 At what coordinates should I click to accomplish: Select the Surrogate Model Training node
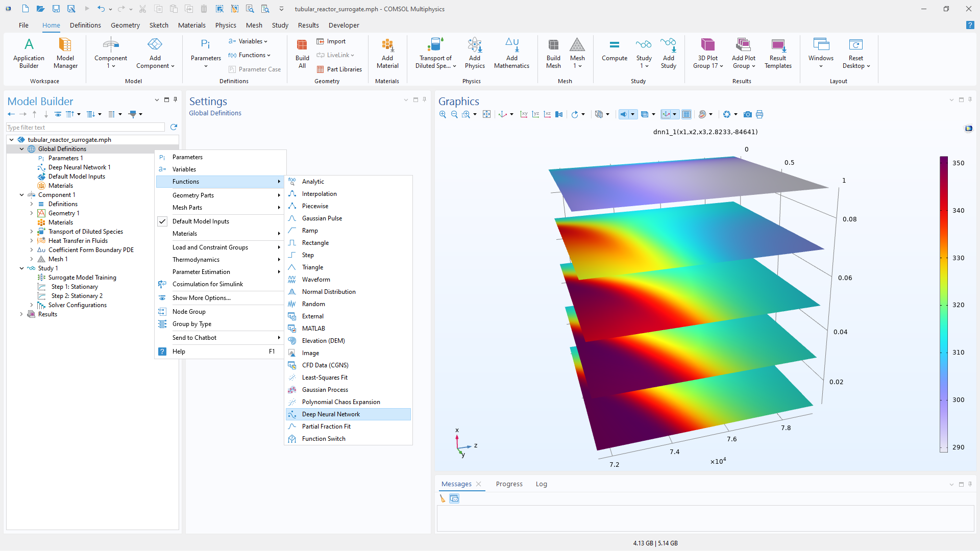(x=82, y=278)
